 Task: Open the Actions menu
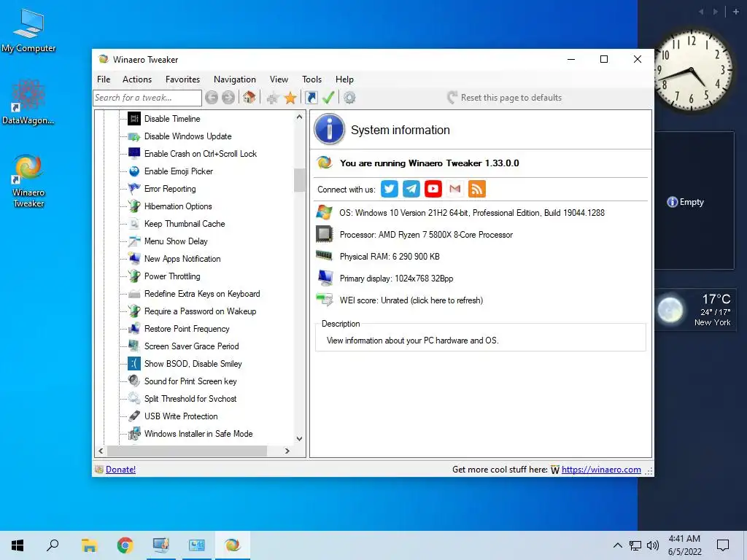coord(137,79)
